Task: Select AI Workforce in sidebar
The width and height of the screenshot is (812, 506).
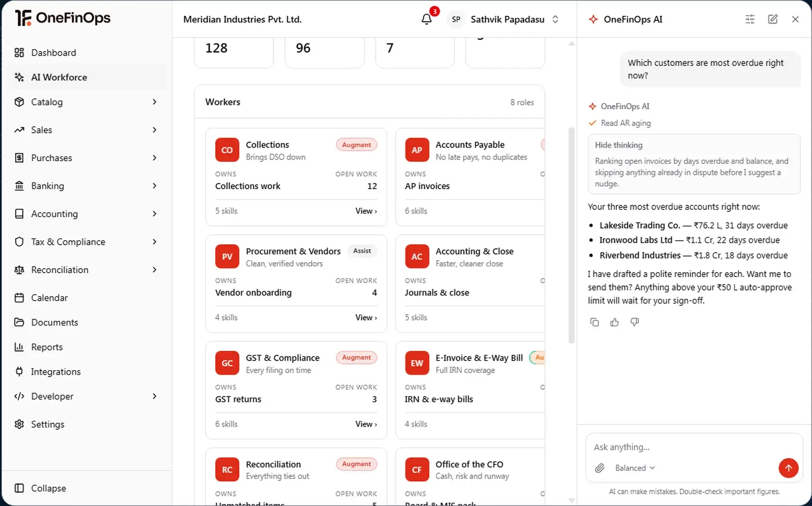Action: click(x=87, y=77)
